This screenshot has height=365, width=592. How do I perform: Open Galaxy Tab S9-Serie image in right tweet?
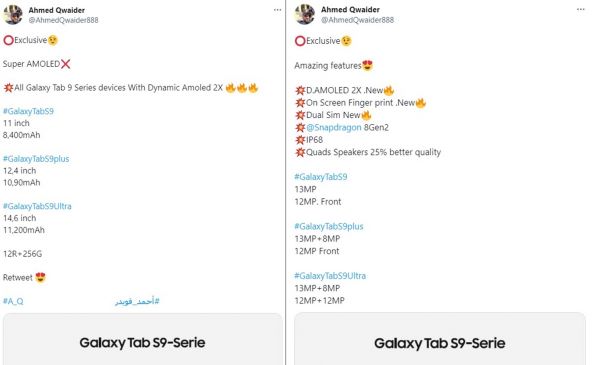440,339
